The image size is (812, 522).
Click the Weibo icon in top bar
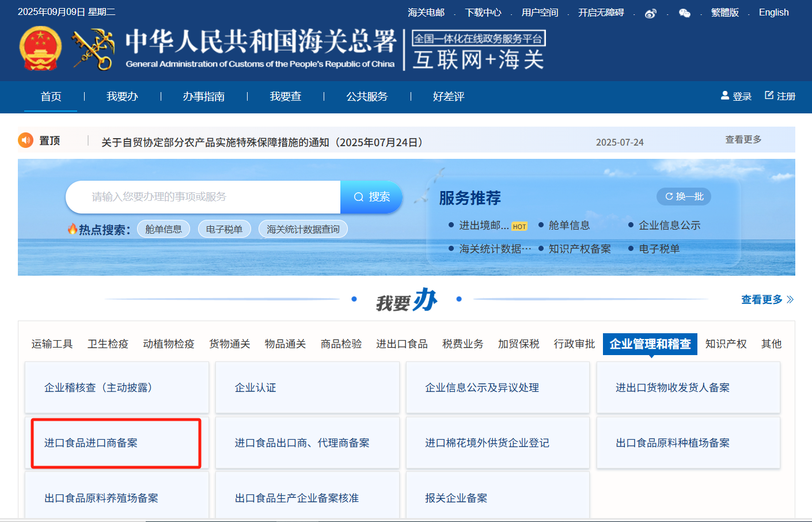click(651, 13)
